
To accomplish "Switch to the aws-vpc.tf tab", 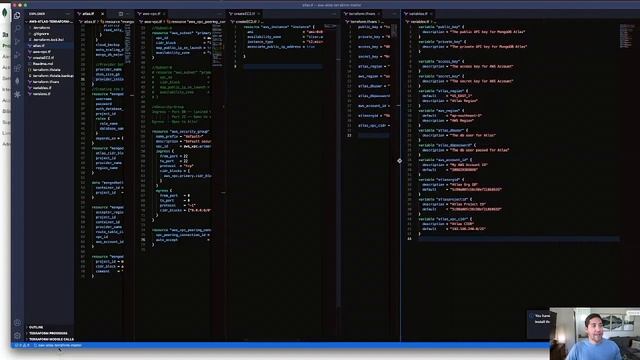I will pos(151,14).
